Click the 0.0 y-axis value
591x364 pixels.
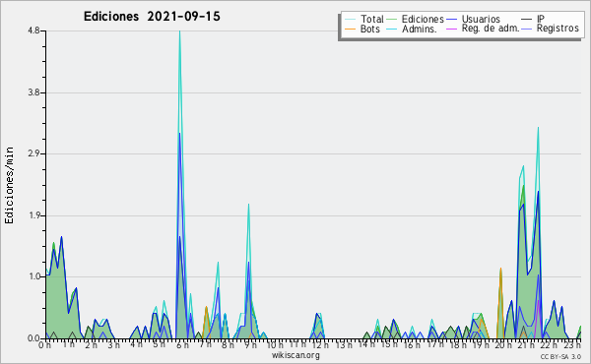click(33, 338)
